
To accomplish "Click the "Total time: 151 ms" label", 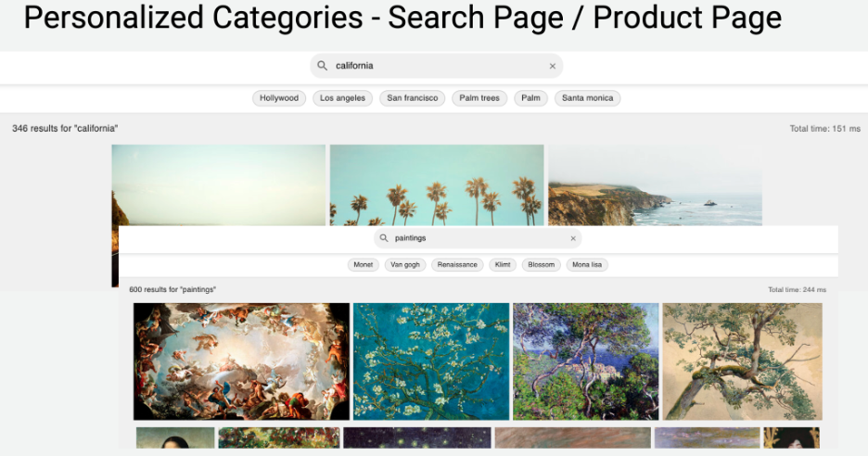I will (x=824, y=129).
